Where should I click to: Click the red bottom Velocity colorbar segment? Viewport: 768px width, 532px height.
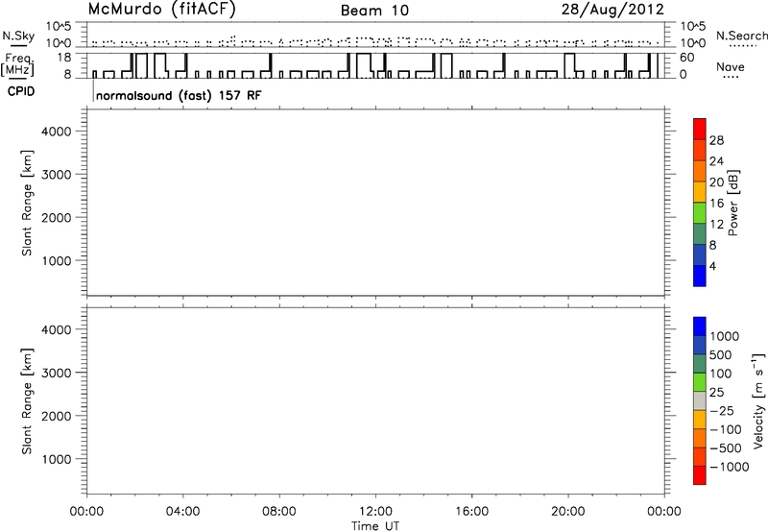coord(700,475)
